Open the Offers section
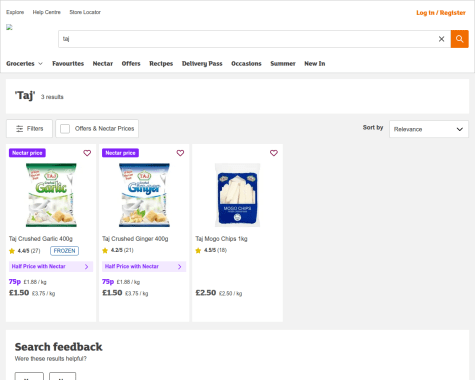475x380 pixels. point(131,64)
